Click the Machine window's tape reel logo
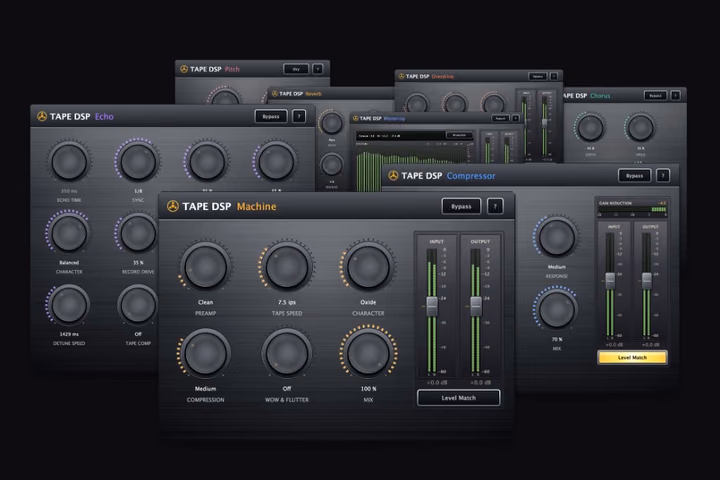This screenshot has height=480, width=720. tap(173, 206)
